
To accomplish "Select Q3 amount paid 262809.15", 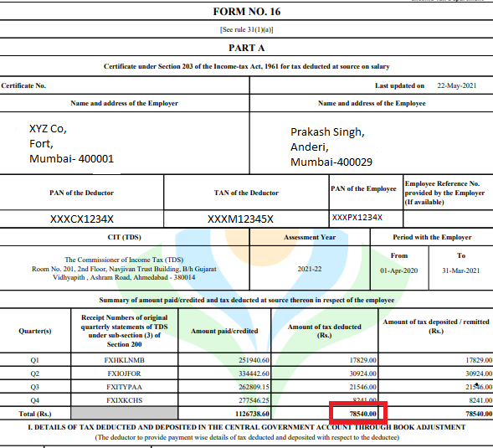I will click(x=254, y=387).
